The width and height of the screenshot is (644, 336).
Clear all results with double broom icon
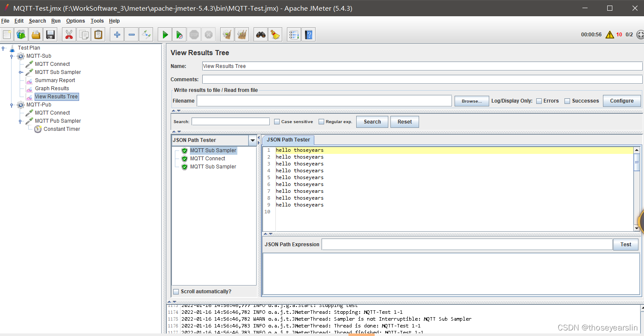pos(242,35)
